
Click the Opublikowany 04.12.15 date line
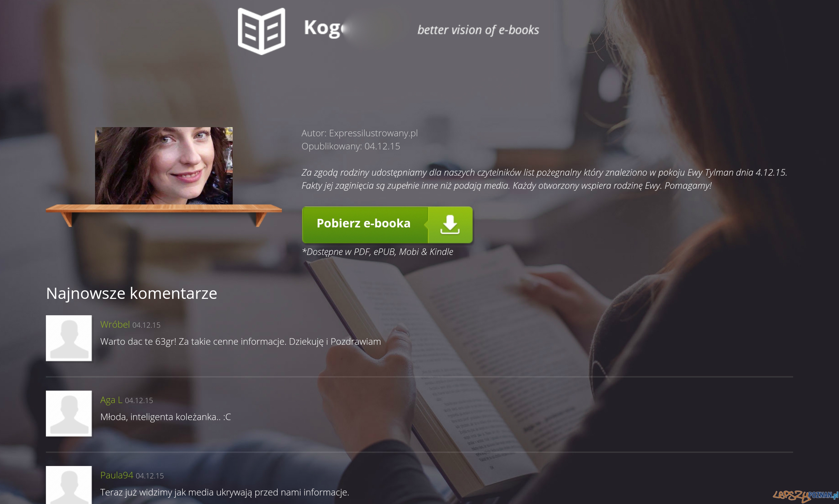(x=351, y=146)
